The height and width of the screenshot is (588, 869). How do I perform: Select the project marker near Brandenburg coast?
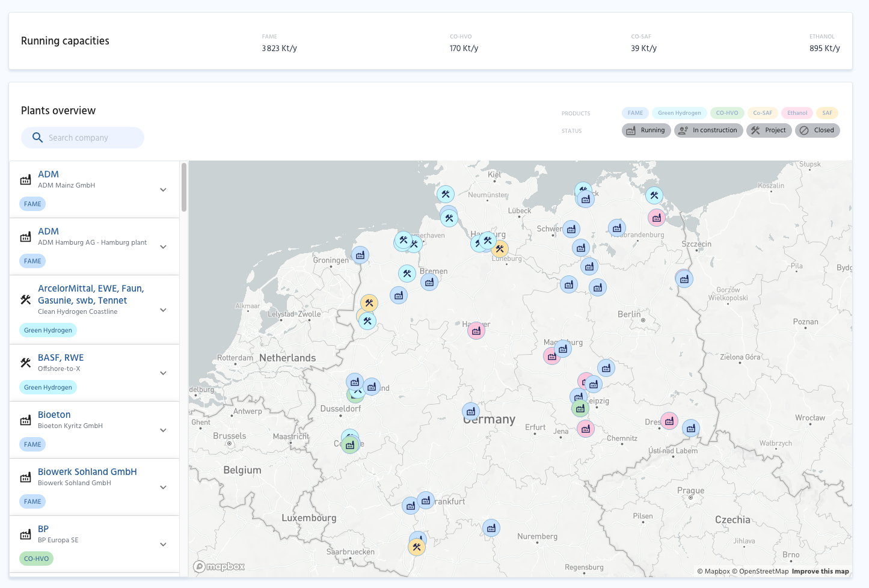point(654,195)
